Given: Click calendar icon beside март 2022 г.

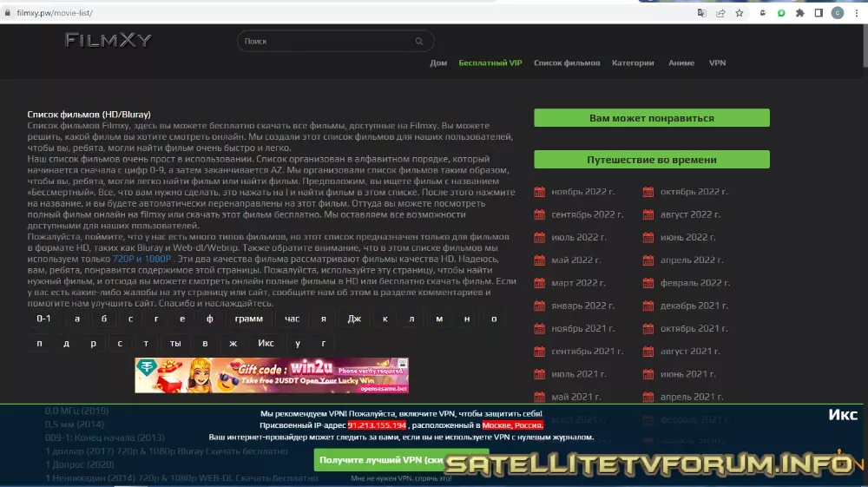Looking at the screenshot, I should [539, 283].
